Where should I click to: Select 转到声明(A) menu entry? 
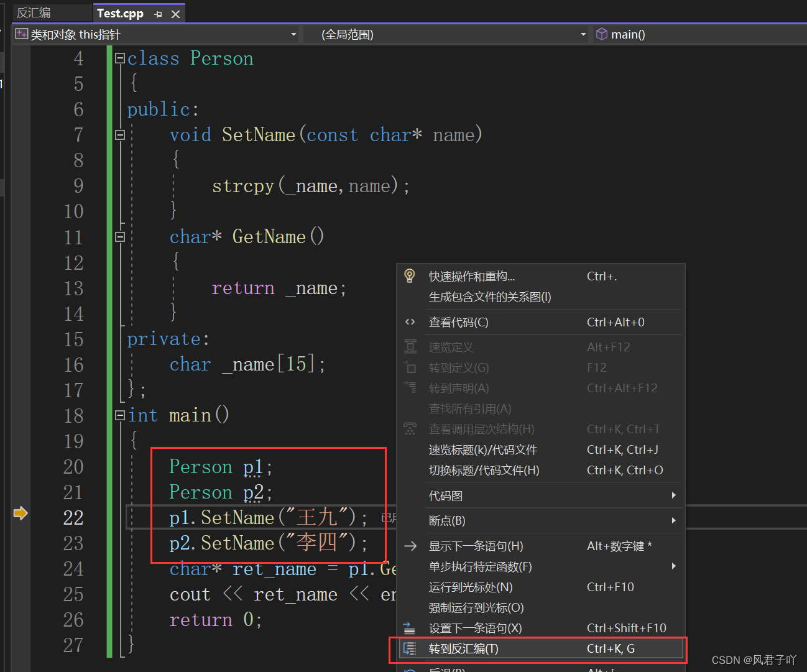click(541, 388)
